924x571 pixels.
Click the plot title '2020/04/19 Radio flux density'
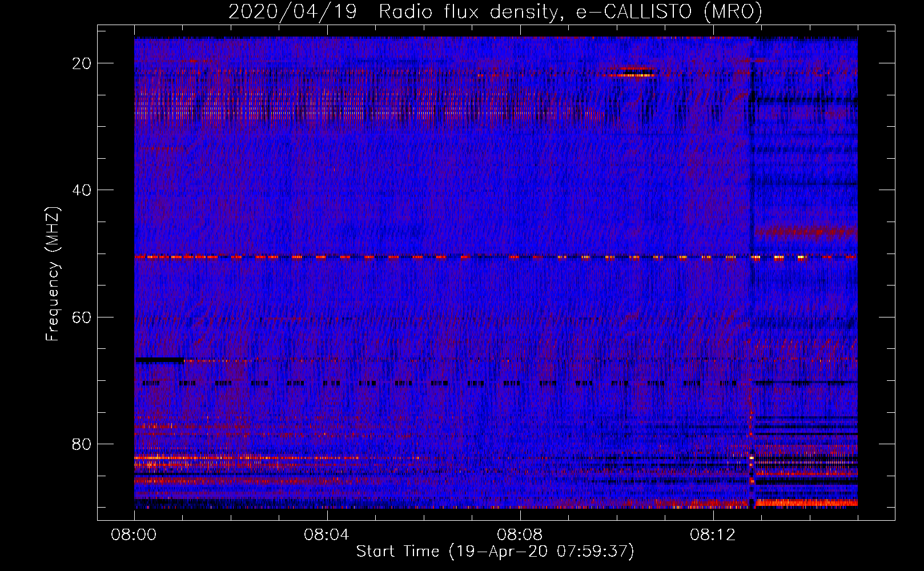point(495,11)
